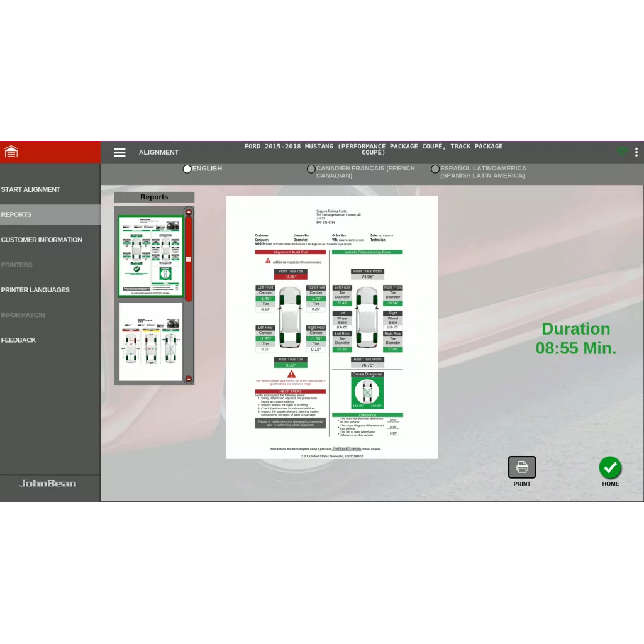This screenshot has width=644, height=644.
Task: Select the English language radio button
Action: [187, 169]
